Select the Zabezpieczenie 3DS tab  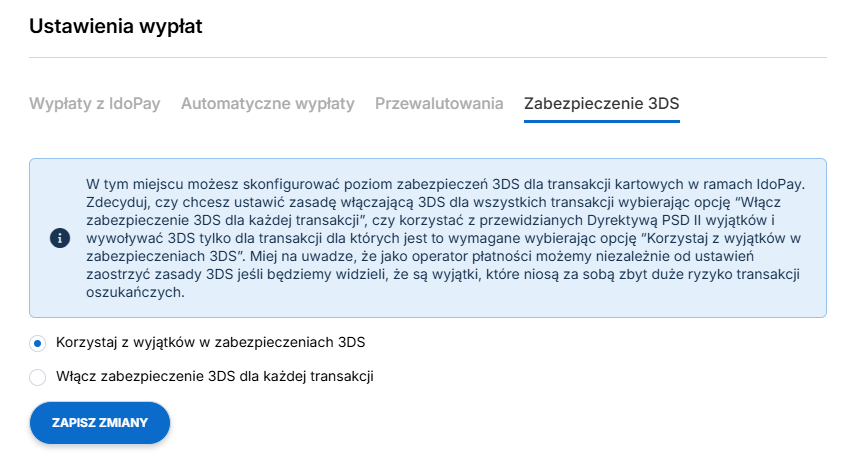click(x=602, y=103)
